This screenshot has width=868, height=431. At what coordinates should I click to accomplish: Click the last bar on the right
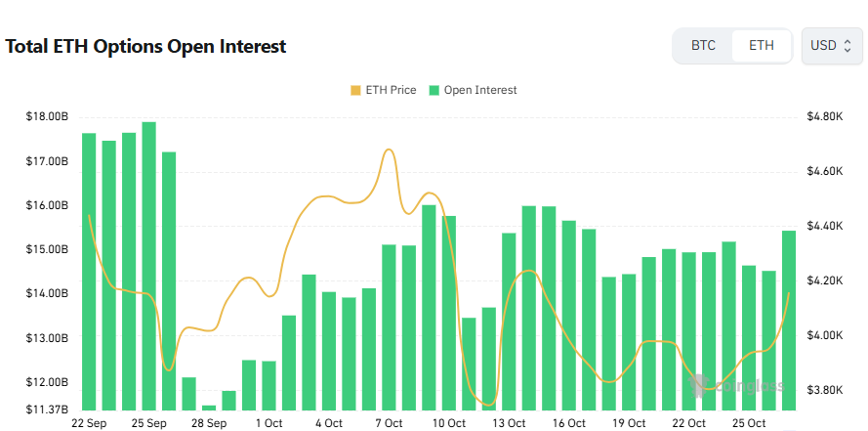(x=789, y=321)
